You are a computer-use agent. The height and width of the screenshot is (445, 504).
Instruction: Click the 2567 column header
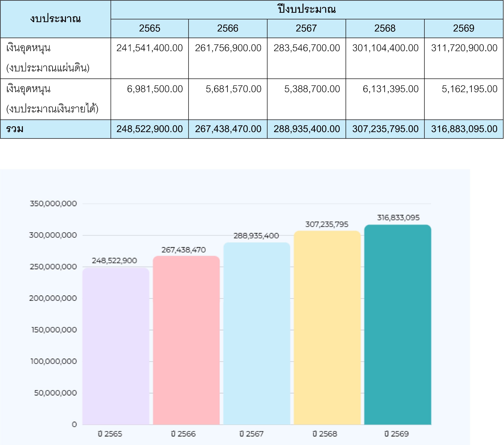tap(306, 28)
